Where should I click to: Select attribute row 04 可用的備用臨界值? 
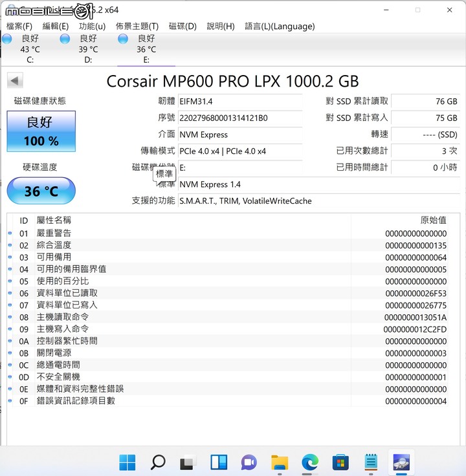227,269
